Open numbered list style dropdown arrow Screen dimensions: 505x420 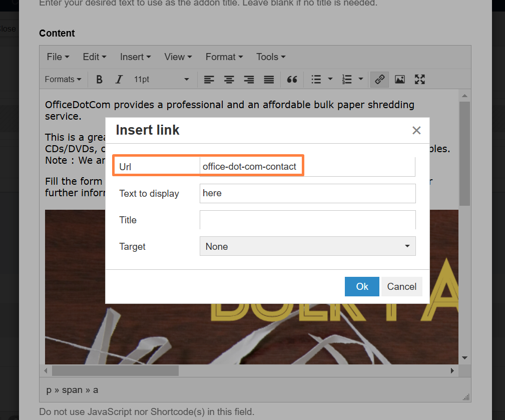361,79
